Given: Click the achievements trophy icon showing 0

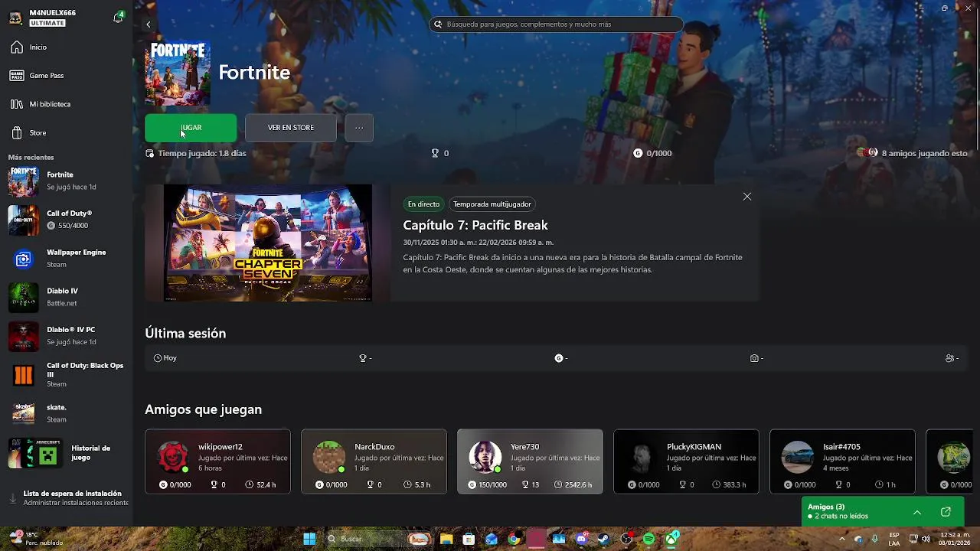Looking at the screenshot, I should (x=435, y=153).
